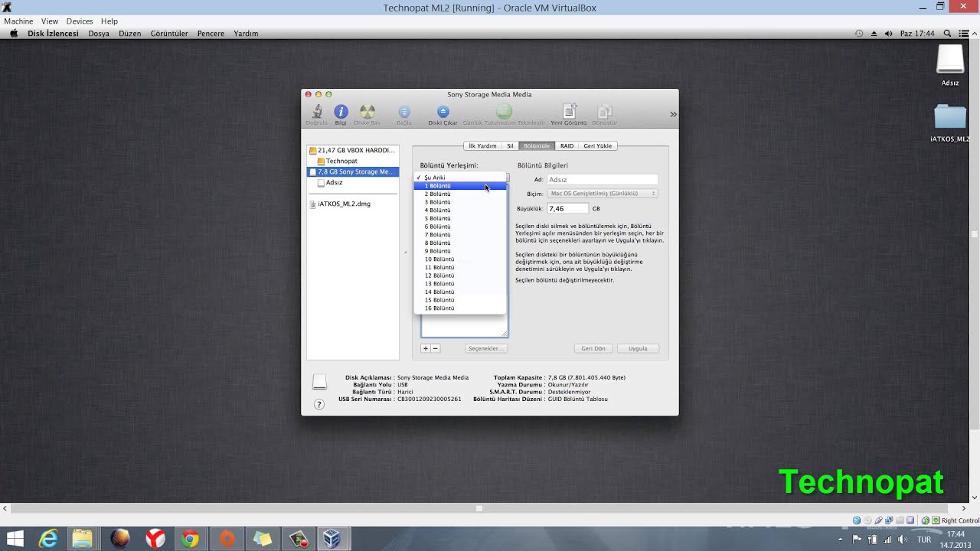Open VirtualBox View menu
The image size is (980, 551).
point(50,21)
